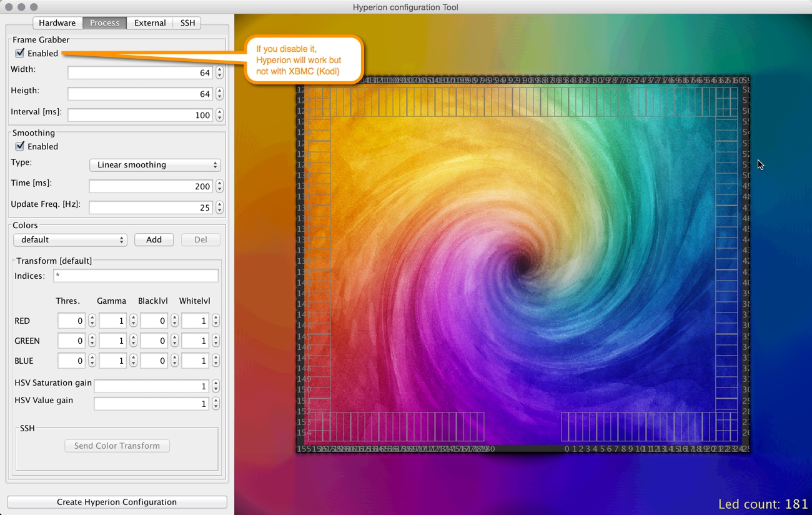The width and height of the screenshot is (812, 515).
Task: Expand the default color transform dropdown
Action: point(70,240)
